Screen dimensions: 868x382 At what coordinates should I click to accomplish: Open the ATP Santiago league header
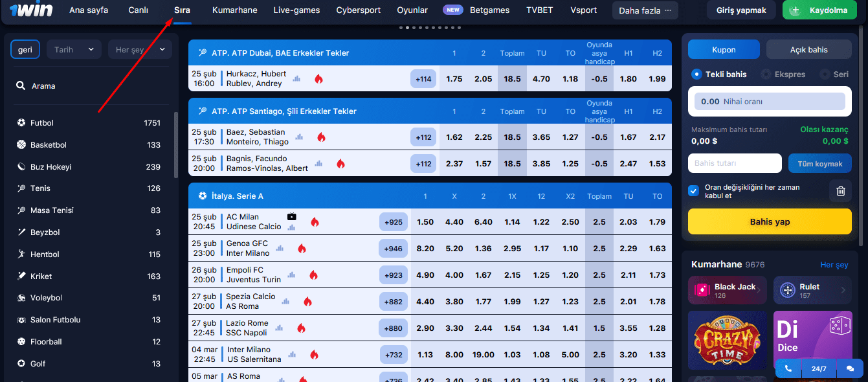(x=430, y=111)
